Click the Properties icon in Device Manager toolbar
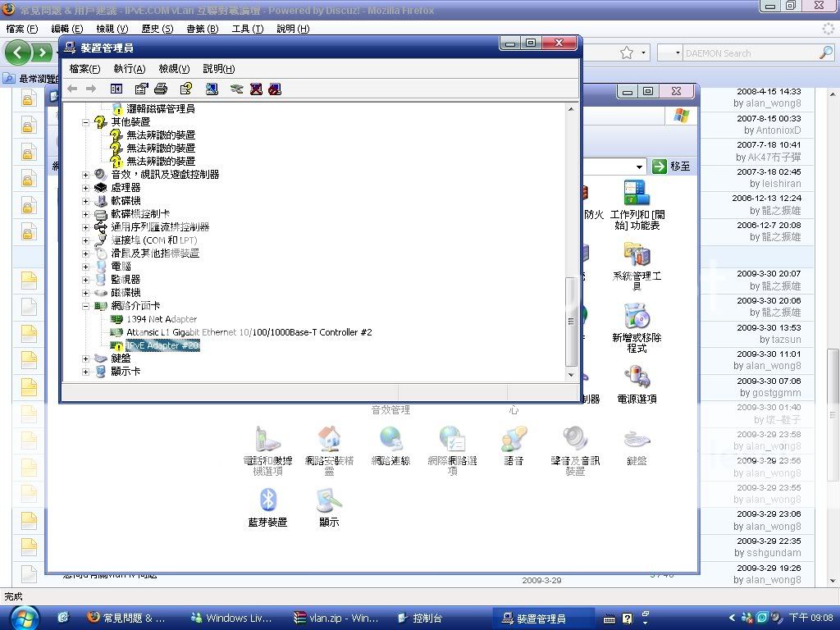 (x=142, y=89)
